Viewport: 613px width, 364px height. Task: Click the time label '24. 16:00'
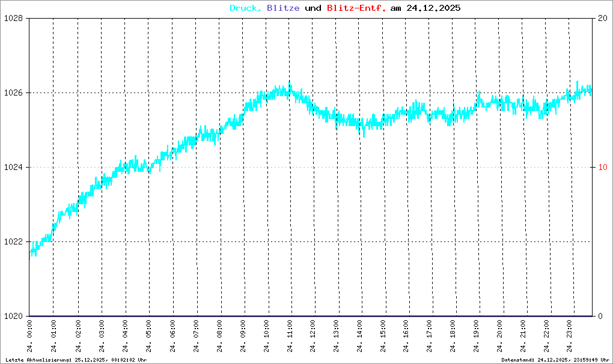pyautogui.click(x=406, y=336)
